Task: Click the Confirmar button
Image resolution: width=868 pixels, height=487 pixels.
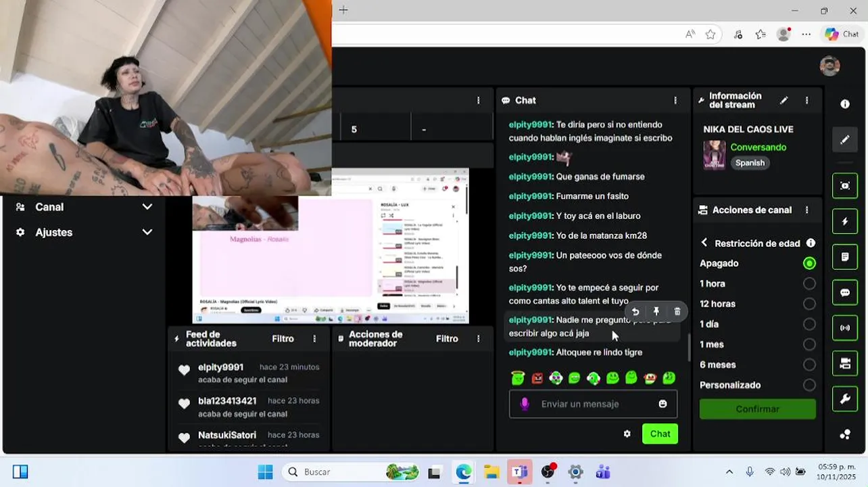Action: pyautogui.click(x=758, y=409)
